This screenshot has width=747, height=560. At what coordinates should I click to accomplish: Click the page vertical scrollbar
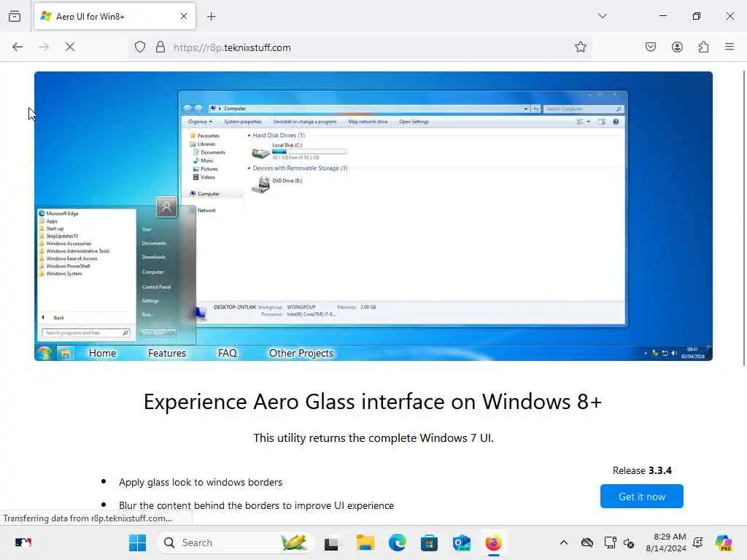(x=743, y=218)
